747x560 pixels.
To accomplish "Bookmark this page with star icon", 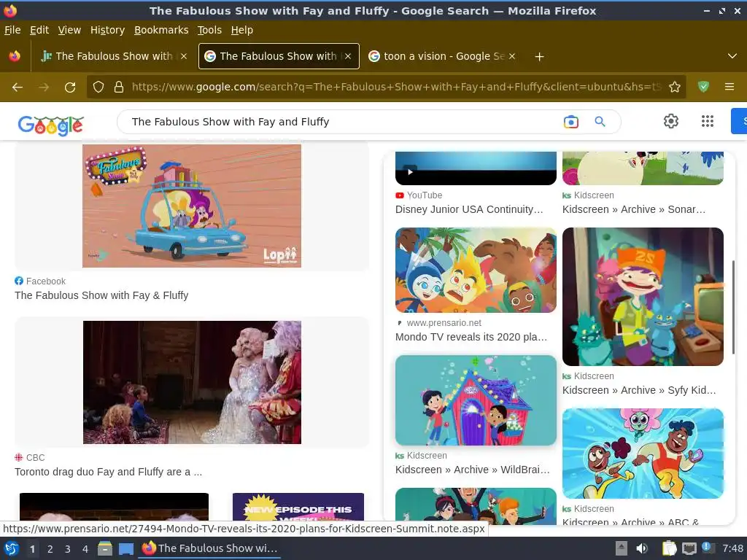I will (675, 87).
